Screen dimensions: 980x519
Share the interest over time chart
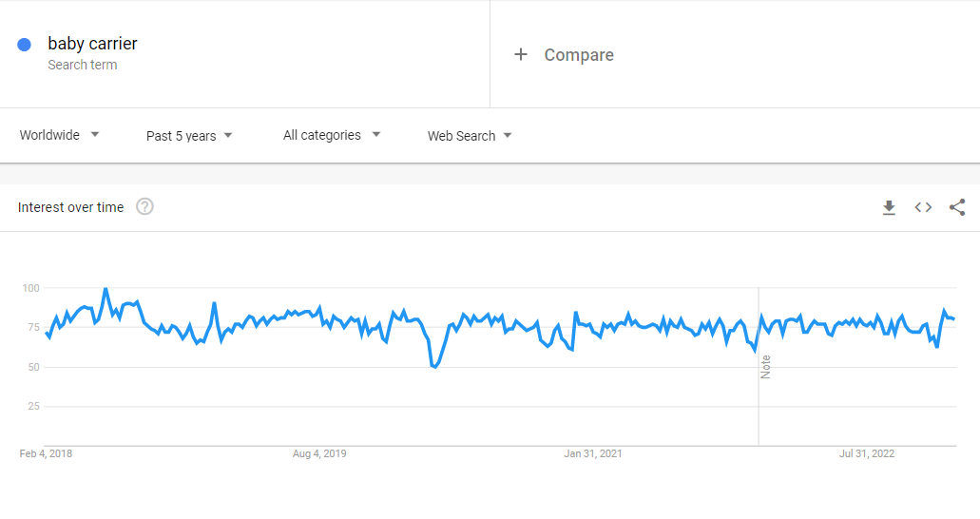957,207
